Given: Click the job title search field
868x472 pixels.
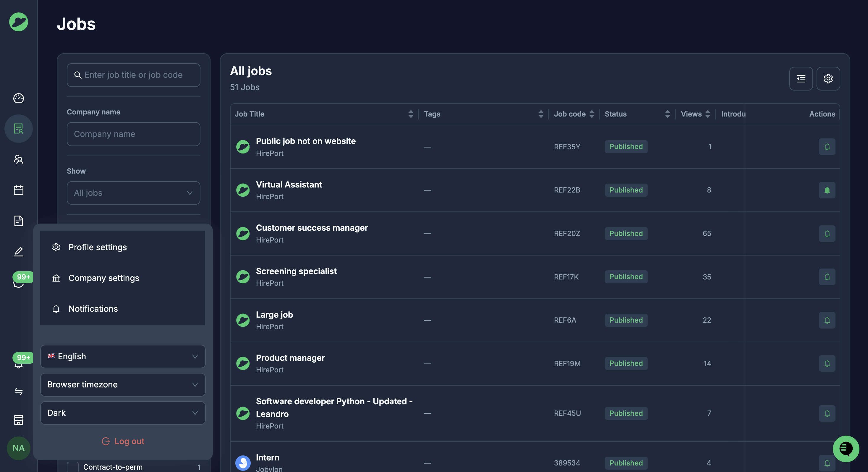Looking at the screenshot, I should tap(133, 75).
